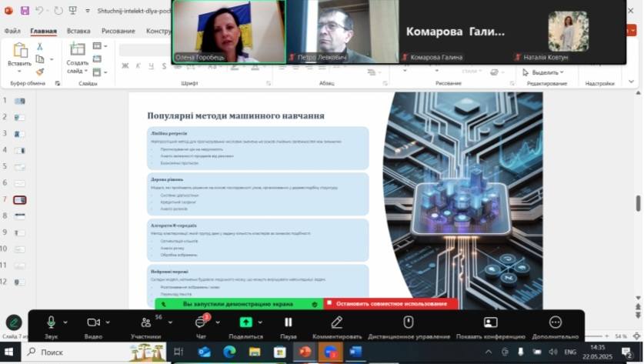Click Создать слайд button
The height and width of the screenshot is (364, 644).
point(77,58)
